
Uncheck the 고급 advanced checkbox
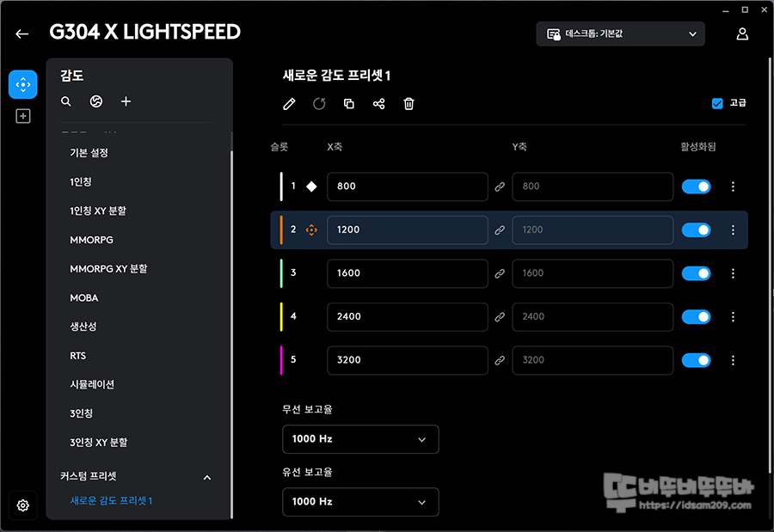click(717, 103)
